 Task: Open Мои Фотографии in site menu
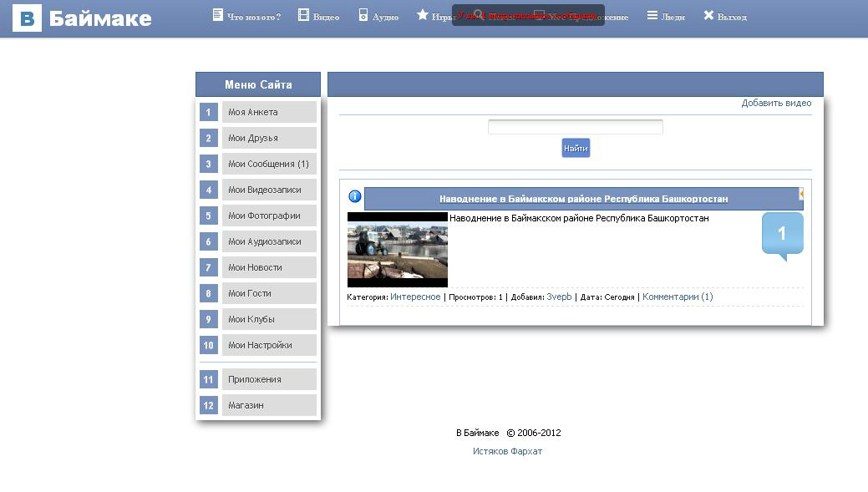[269, 216]
